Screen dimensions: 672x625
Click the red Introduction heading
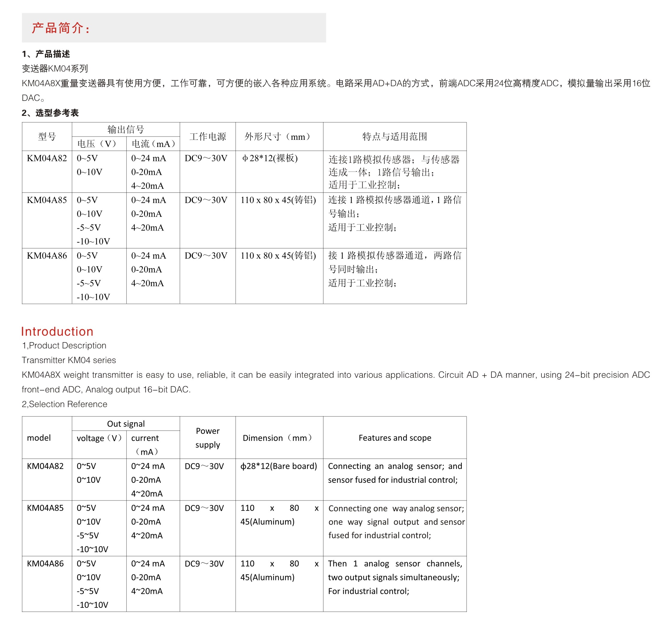point(57,331)
